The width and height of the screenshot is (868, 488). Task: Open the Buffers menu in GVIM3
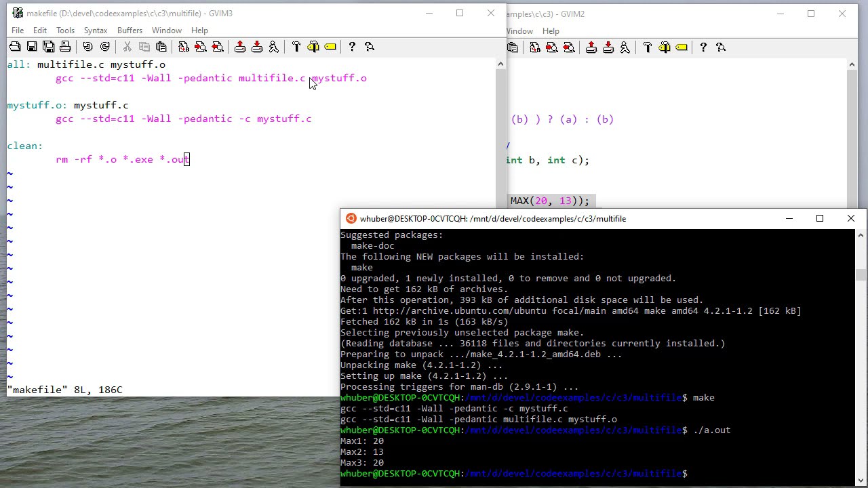(130, 30)
